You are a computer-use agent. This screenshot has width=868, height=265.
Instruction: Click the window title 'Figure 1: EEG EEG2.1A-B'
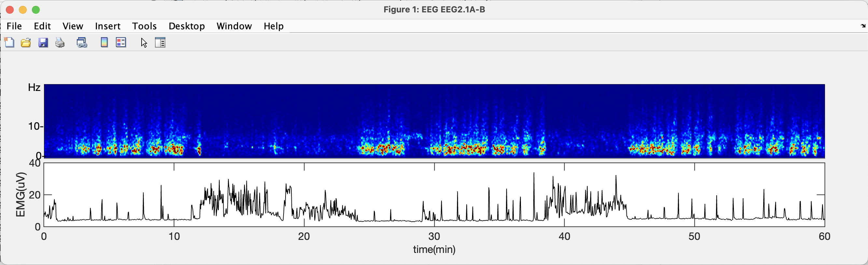[x=434, y=9]
